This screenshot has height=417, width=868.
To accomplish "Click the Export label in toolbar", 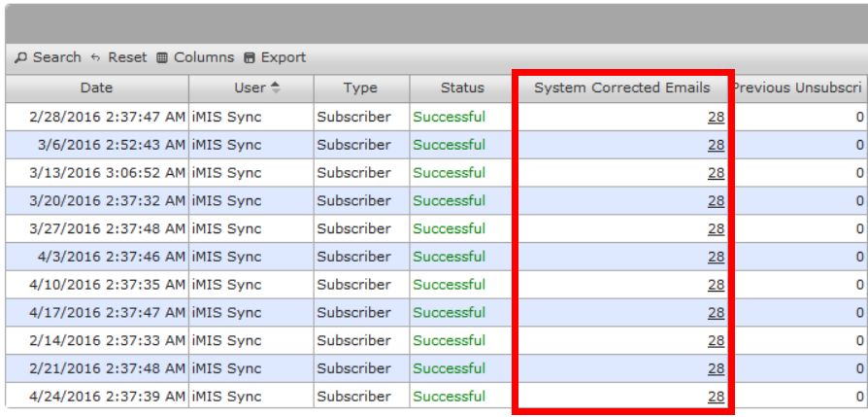I will coord(284,57).
